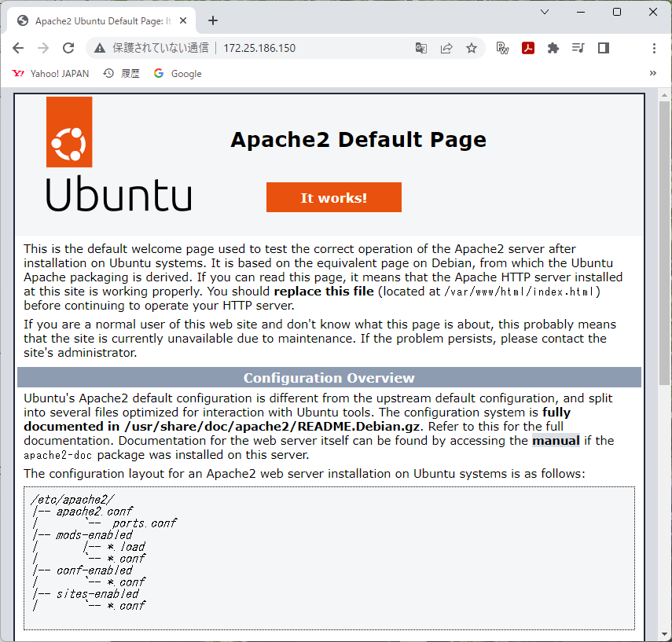Image resolution: width=672 pixels, height=642 pixels.
Task: Click the conf-enabled entry in tree
Action: (x=94, y=570)
